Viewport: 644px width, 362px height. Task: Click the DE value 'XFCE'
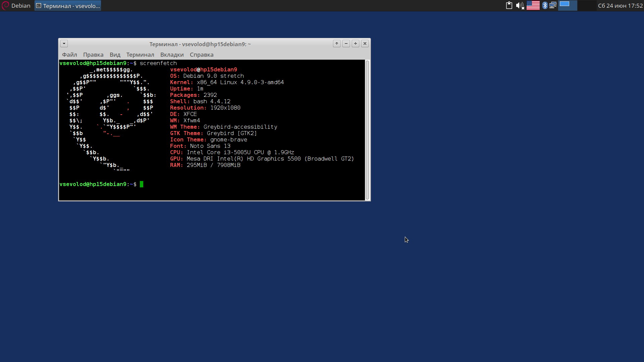[190, 114]
